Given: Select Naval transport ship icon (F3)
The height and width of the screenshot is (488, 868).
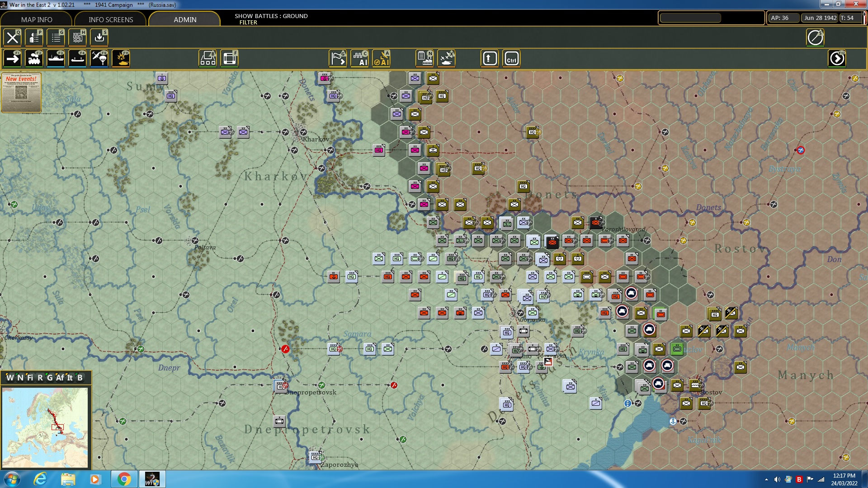Looking at the screenshot, I should tap(56, 59).
